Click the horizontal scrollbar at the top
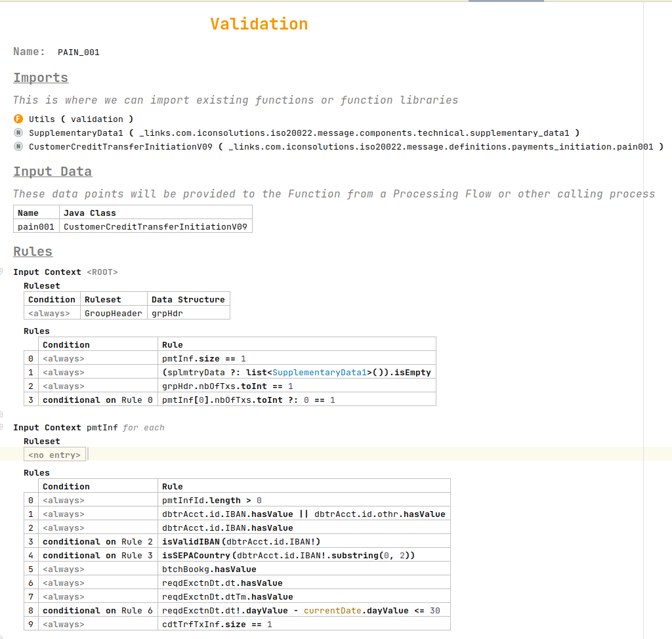 pyautogui.click(x=505, y=2)
